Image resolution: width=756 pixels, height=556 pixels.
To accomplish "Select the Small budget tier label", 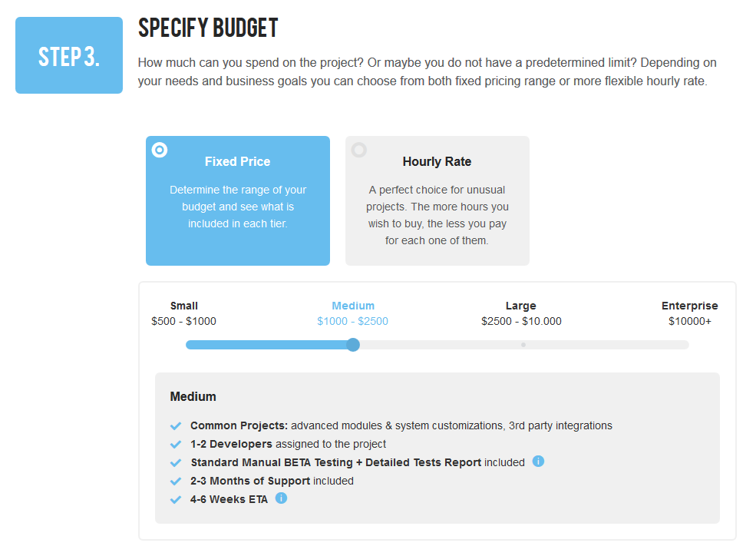I will coord(183,306).
